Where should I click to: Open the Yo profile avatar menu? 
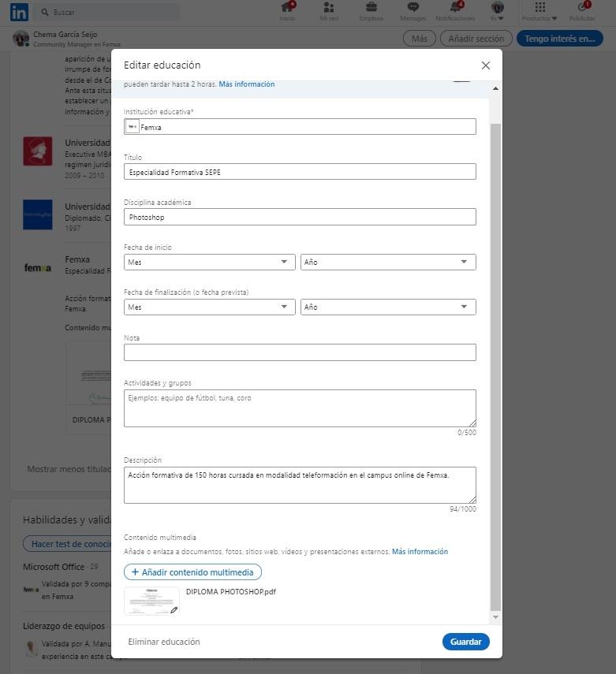(497, 7)
